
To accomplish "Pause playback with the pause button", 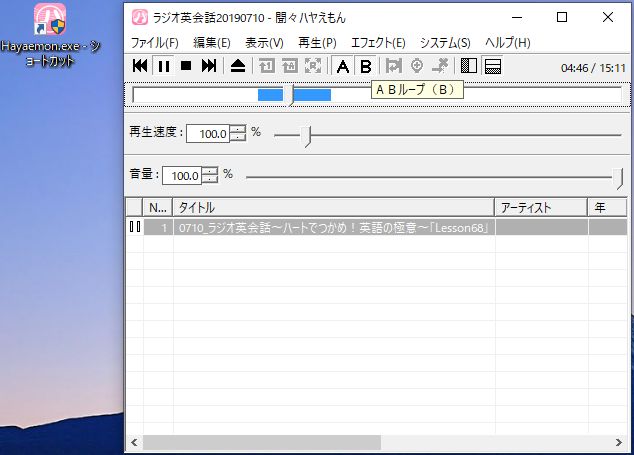I will coord(164,66).
